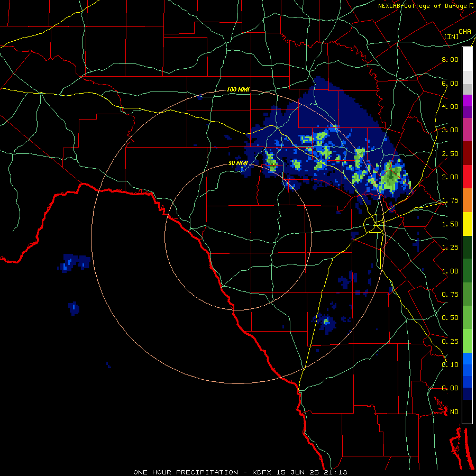This screenshot has width=476, height=476.
Task: Select the bright red swatch on the legend
Action: [467, 177]
